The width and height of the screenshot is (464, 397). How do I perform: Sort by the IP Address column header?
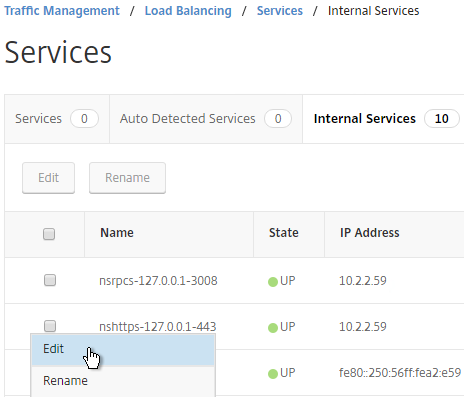pos(370,233)
